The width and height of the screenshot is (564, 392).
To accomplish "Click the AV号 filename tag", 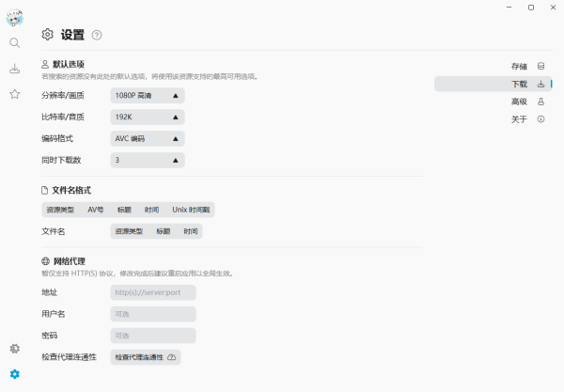I will click(96, 210).
